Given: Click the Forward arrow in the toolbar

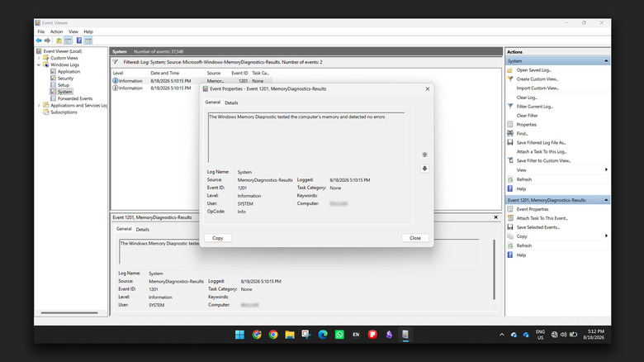Looking at the screenshot, I should tap(47, 40).
